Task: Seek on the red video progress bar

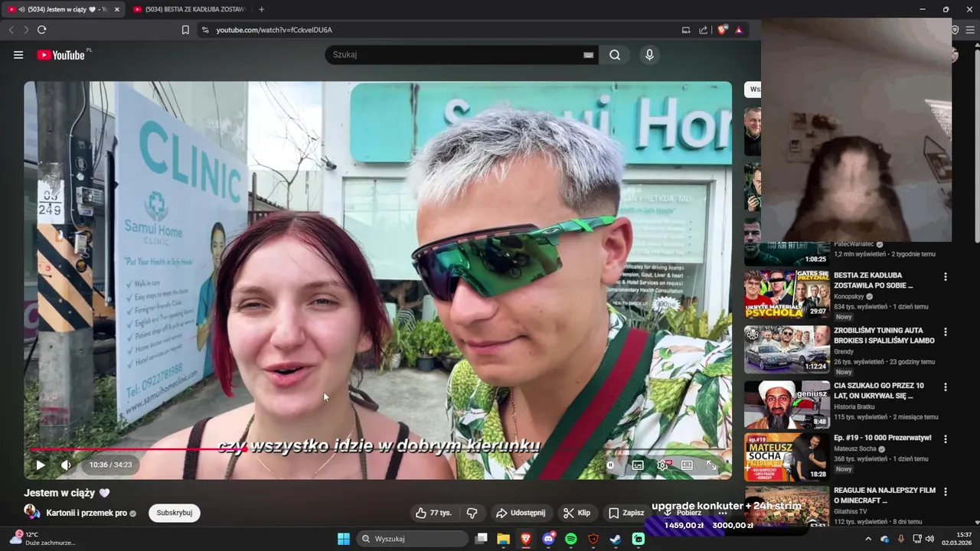Action: click(x=378, y=449)
